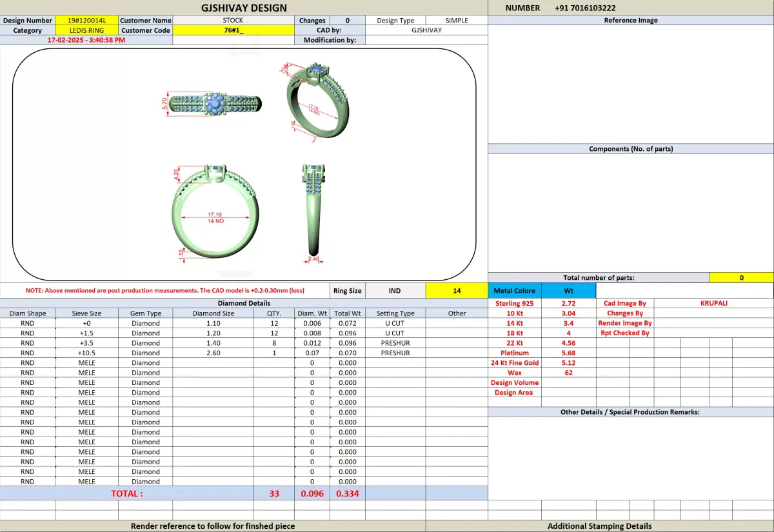The width and height of the screenshot is (774, 532).
Task: Click the Platinum weight 5.68
Action: pyautogui.click(x=568, y=353)
